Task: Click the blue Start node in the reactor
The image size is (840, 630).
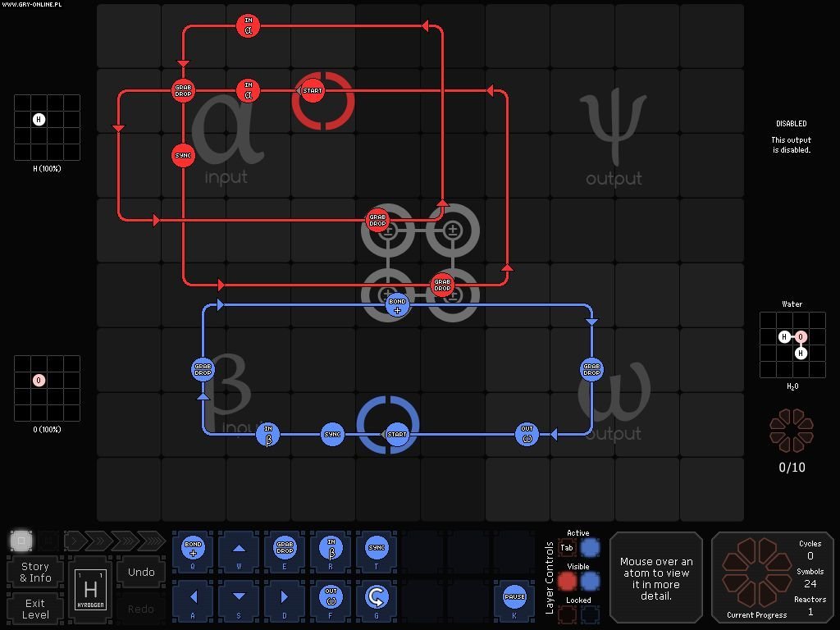Action: coord(398,434)
